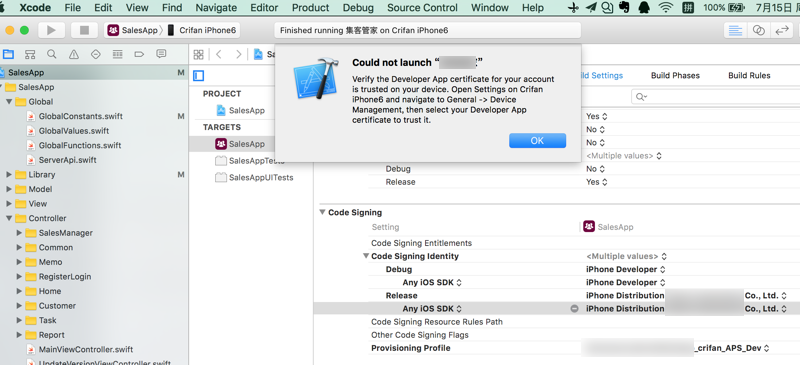Image resolution: width=800 pixels, height=365 pixels.
Task: Click Code Signing Entitlements setting
Action: [421, 243]
